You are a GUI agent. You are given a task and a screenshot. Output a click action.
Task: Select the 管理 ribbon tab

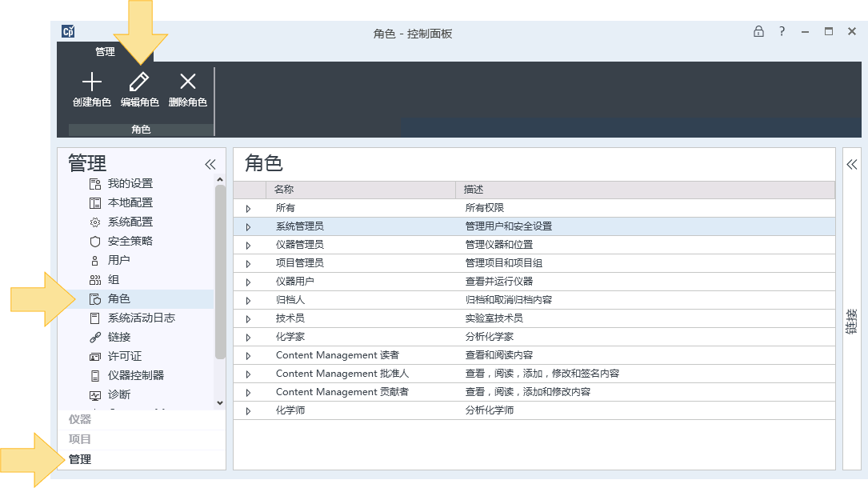click(105, 51)
